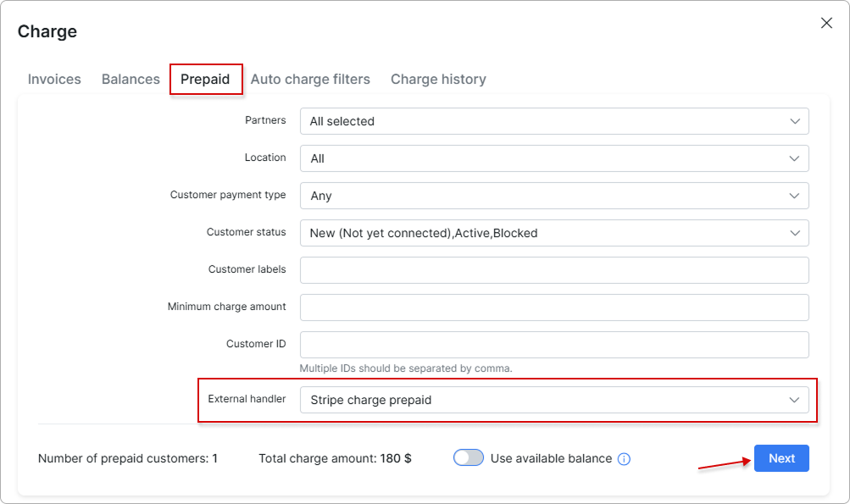Open the Auto charge filters tab
This screenshot has width=850, height=504.
click(310, 80)
